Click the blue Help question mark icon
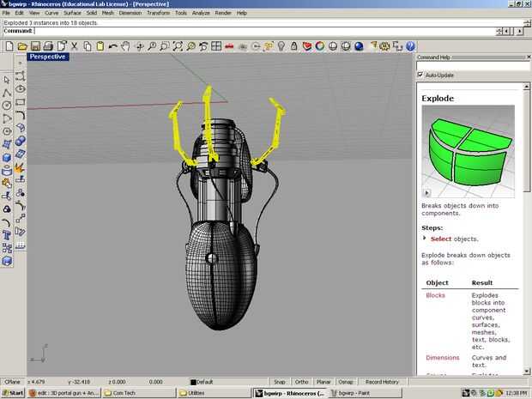532x399 pixels. click(409, 45)
